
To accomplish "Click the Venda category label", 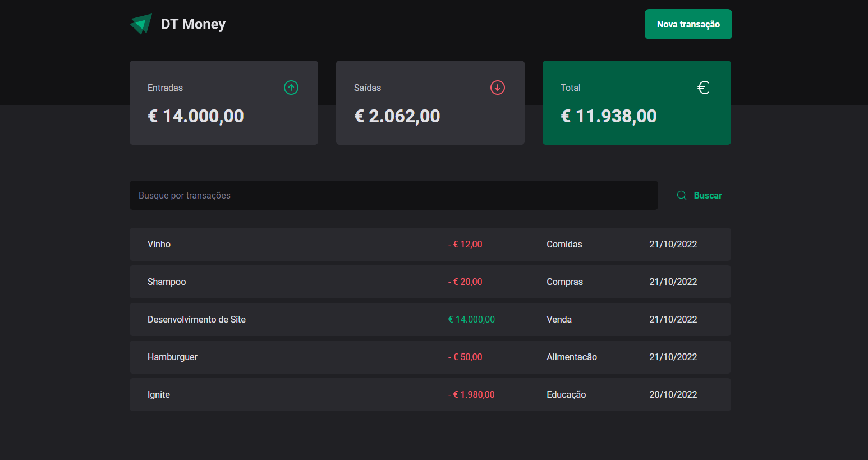I will pos(559,319).
